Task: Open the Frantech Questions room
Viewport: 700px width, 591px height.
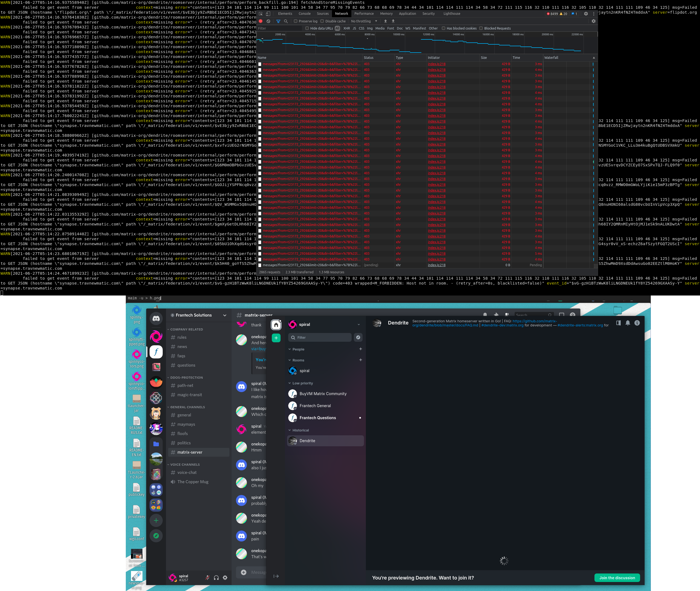Action: [x=325, y=418]
